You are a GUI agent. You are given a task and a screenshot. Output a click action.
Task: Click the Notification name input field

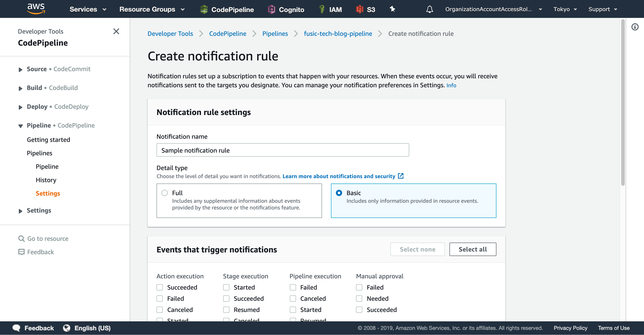(x=282, y=150)
